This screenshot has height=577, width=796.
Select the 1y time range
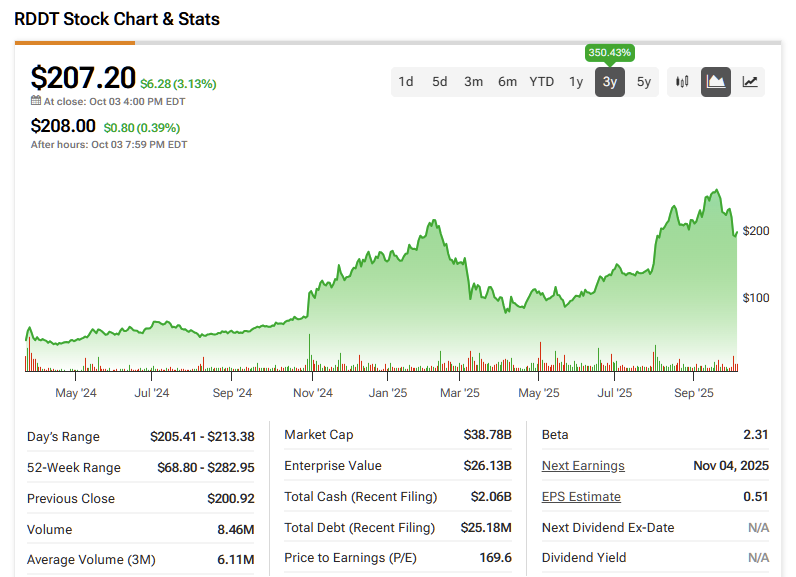tap(576, 82)
